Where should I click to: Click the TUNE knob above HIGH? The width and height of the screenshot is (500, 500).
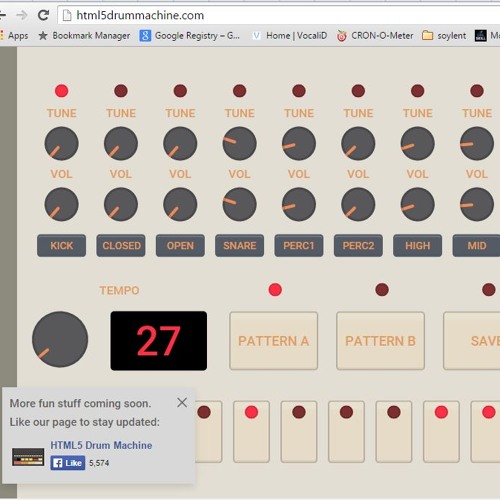[x=417, y=144]
